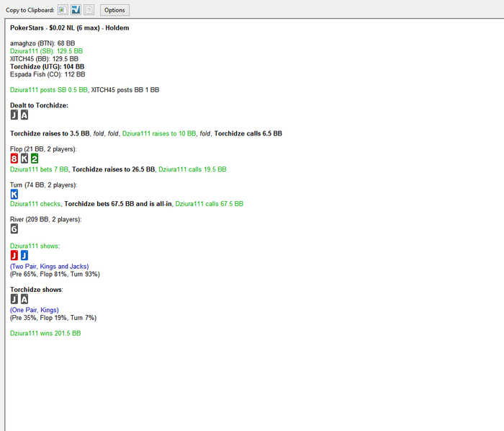Click 'Flop (21 BB, 2 players):' label
This screenshot has width=504, height=431.
click(x=43, y=149)
